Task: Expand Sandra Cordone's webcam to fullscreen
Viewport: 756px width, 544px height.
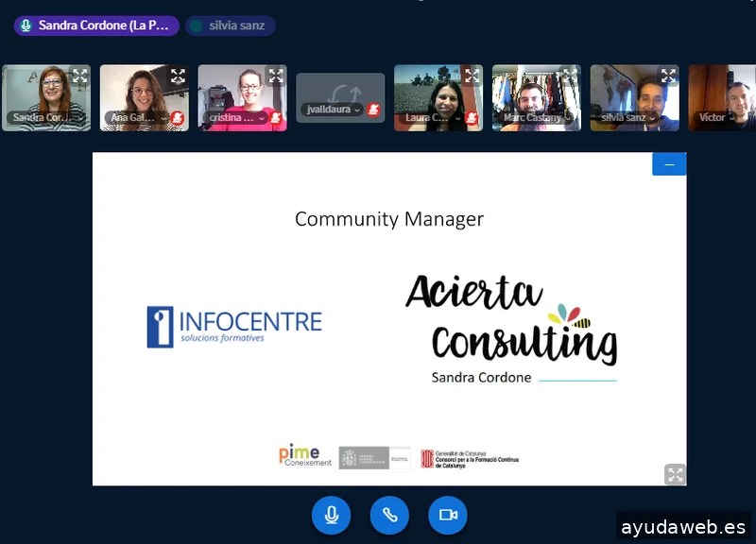Action: click(79, 76)
